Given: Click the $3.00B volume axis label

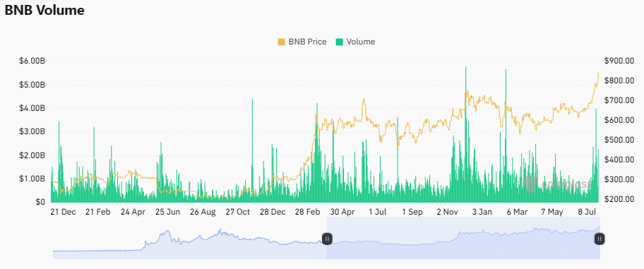Looking at the screenshot, I should 32,131.
